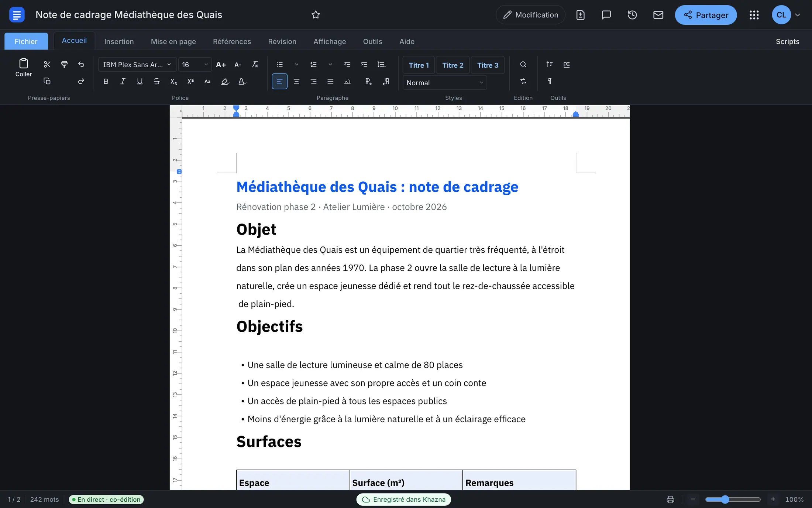Expand the CL account menu chevron
The width and height of the screenshot is (812, 508).
798,15
